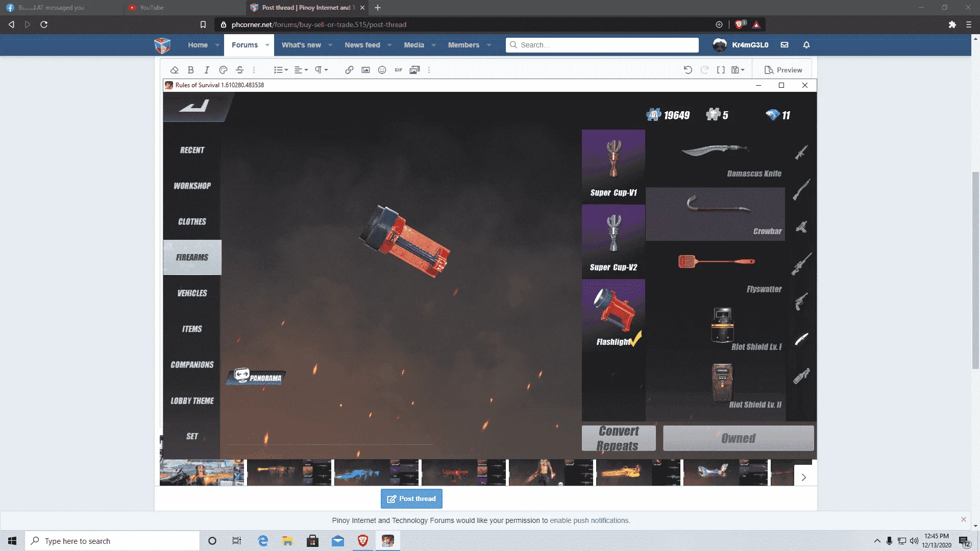
Task: Open File Explorer from taskbar
Action: pos(287,541)
